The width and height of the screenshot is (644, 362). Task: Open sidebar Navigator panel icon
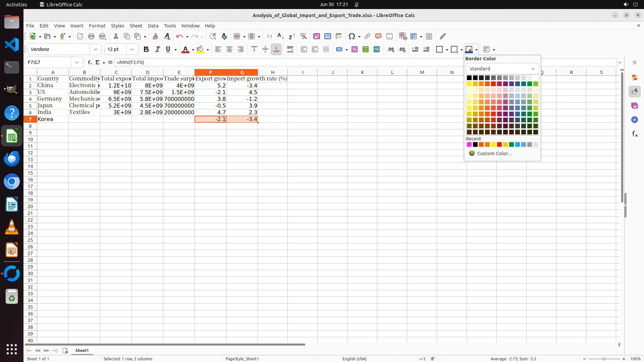pos(634,120)
